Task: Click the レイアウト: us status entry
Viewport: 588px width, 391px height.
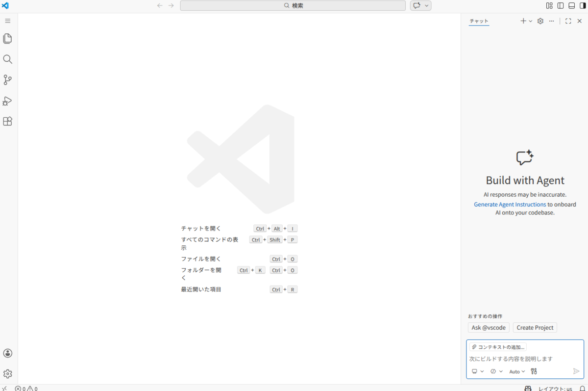Action: [x=555, y=388]
